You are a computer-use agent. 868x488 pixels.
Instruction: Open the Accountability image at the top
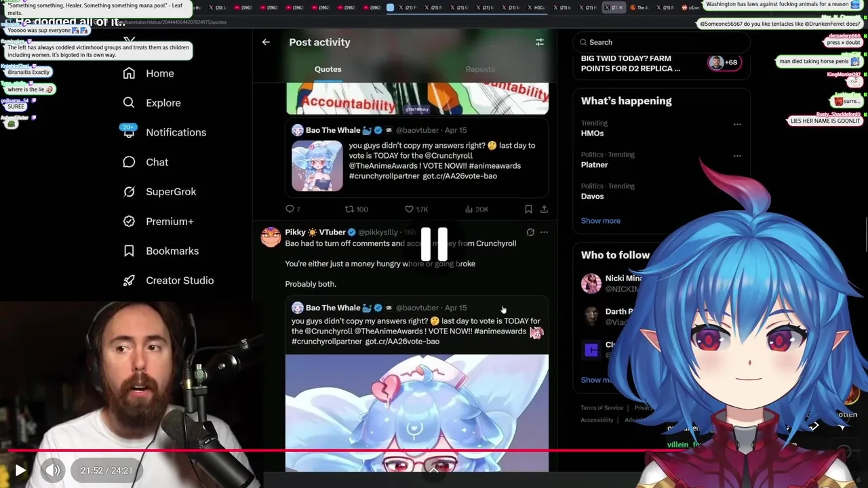(417, 98)
